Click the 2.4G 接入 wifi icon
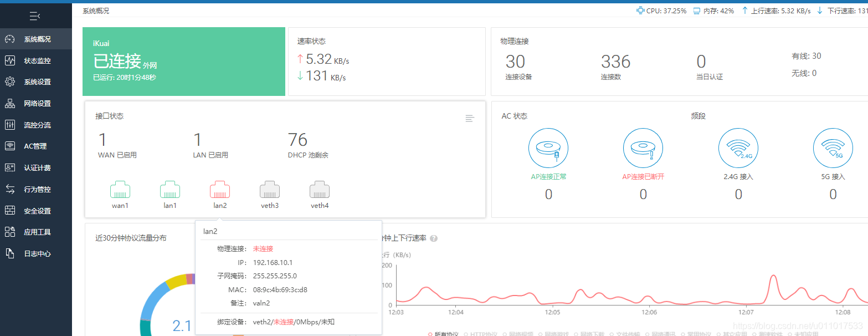 [738, 147]
